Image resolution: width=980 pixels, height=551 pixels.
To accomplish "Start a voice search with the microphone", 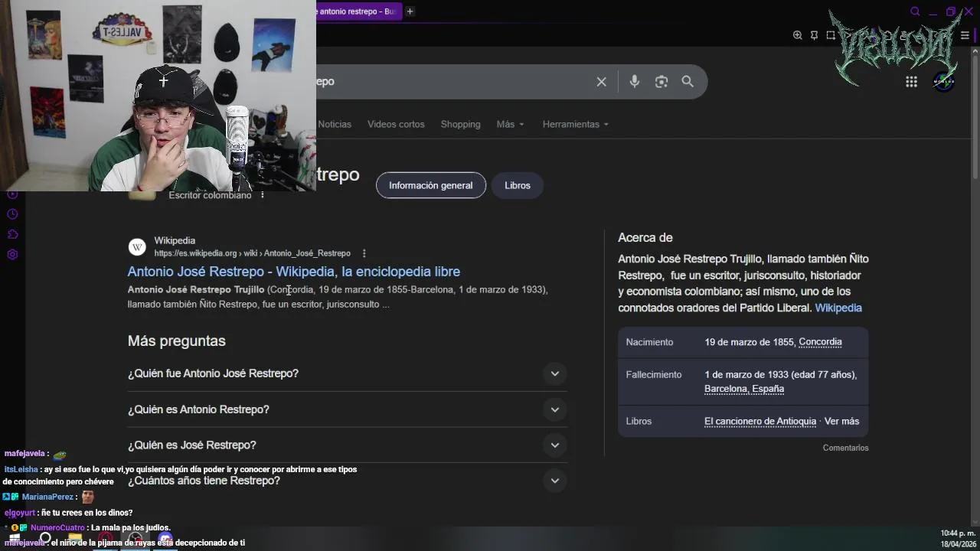I will [x=634, y=82].
